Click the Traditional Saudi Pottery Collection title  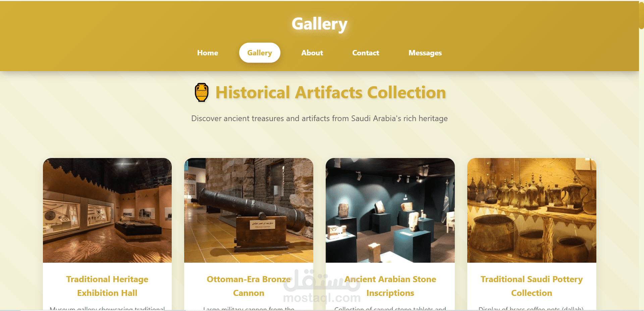click(532, 286)
